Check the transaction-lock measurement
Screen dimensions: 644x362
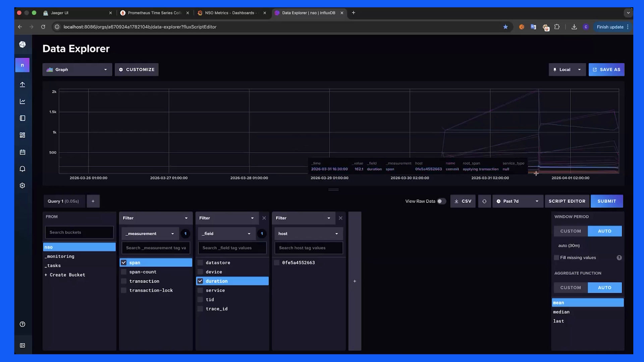[124, 290]
